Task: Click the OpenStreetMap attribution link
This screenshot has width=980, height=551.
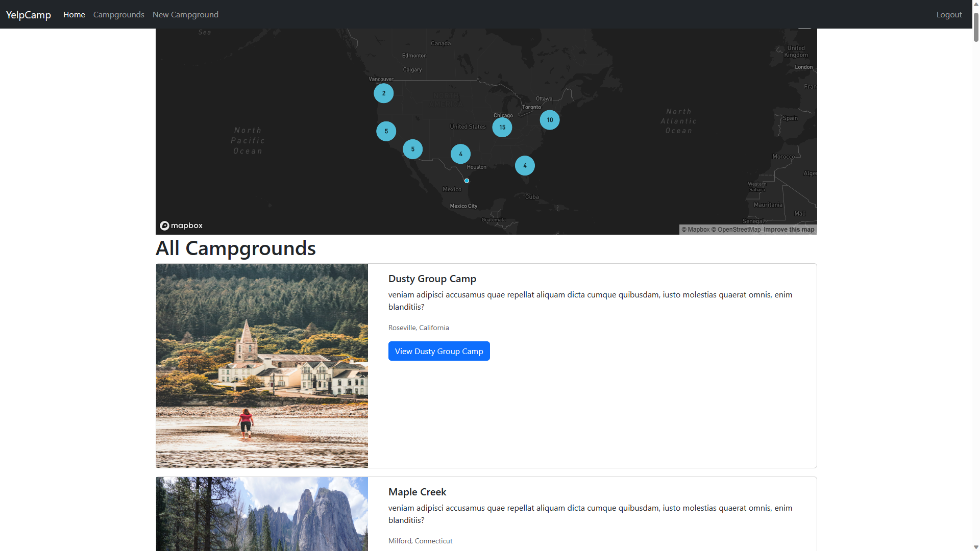Action: click(x=735, y=229)
